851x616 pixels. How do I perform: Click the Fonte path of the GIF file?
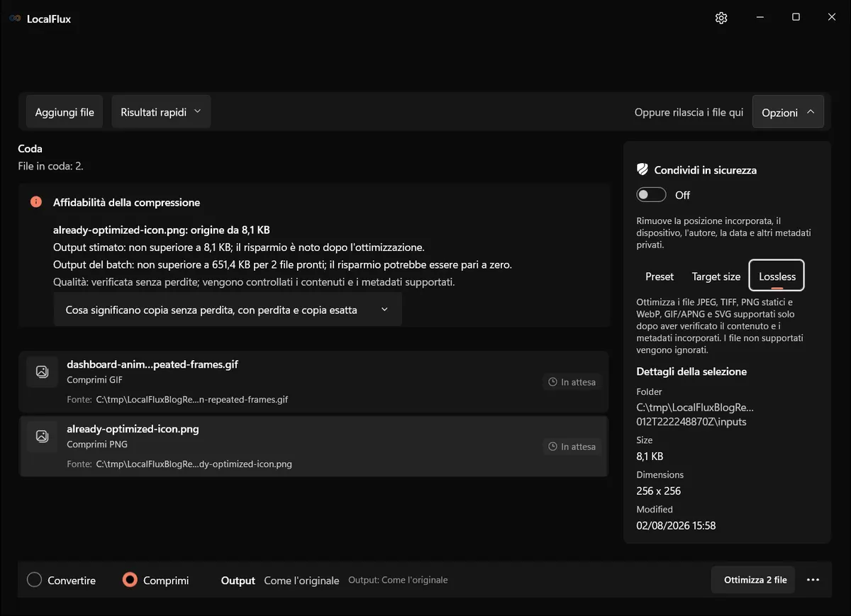pyautogui.click(x=191, y=399)
